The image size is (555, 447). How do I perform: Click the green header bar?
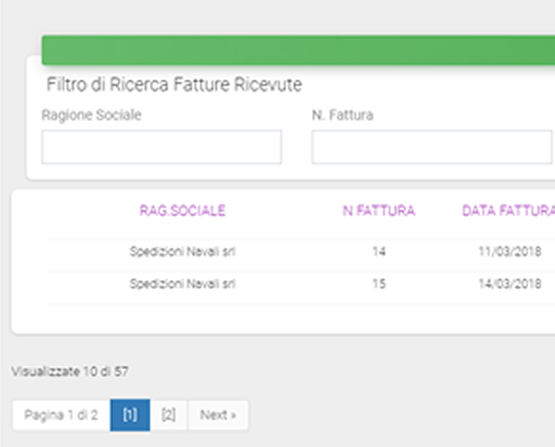[x=298, y=50]
